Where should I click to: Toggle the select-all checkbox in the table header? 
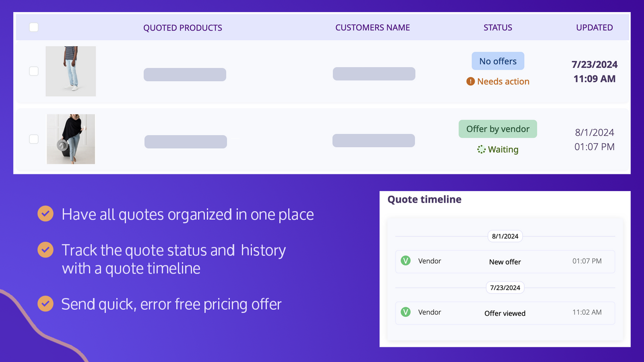click(34, 28)
